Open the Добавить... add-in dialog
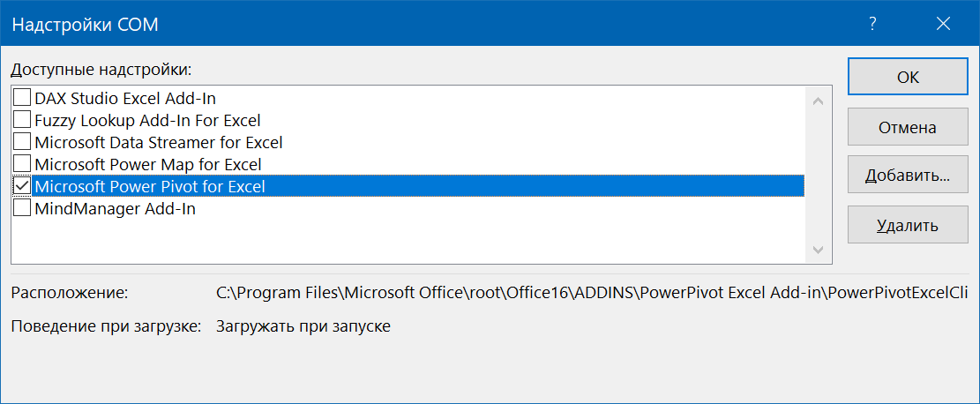980x404 pixels. tap(909, 176)
